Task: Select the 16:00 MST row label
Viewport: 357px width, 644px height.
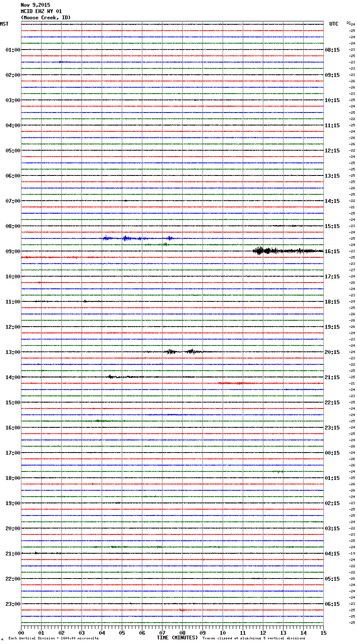Action: [13, 428]
